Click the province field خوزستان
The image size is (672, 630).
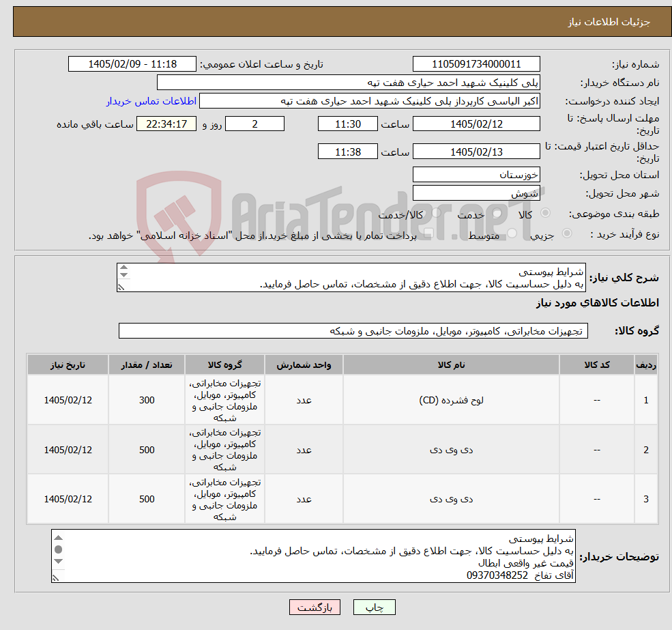click(x=476, y=175)
